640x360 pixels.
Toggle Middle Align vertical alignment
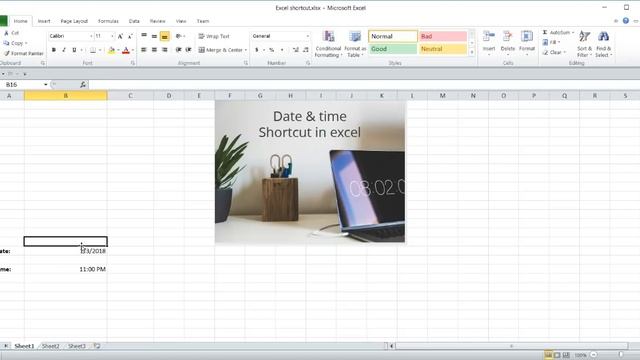(x=154, y=36)
